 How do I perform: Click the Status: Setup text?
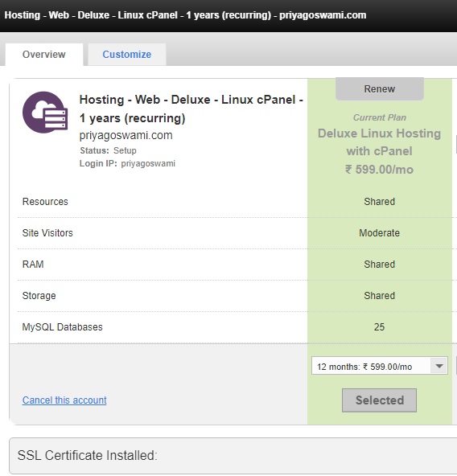pyautogui.click(x=108, y=150)
